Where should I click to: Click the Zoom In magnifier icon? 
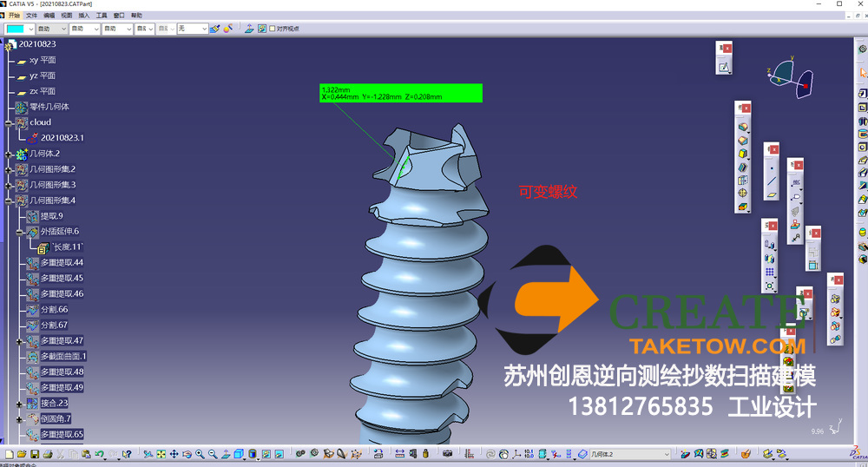201,454
